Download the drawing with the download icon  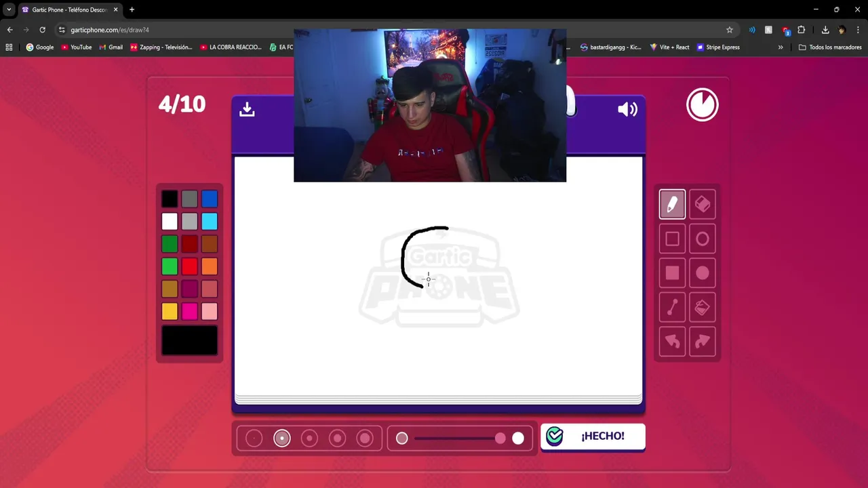(247, 109)
